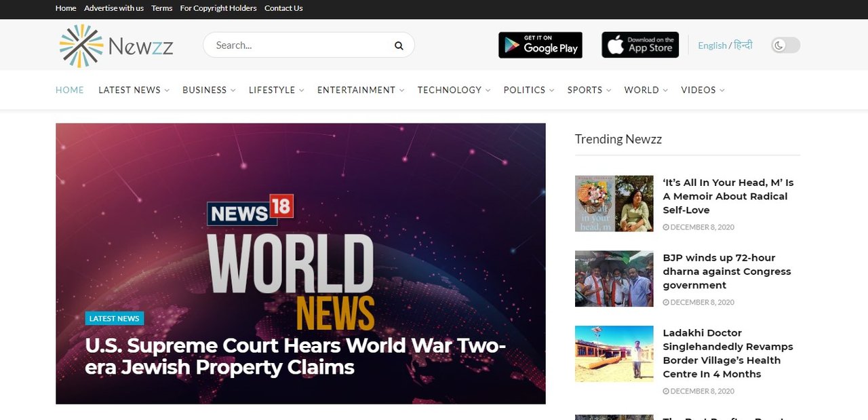Screen dimensions: 868x420
Task: Toggle the dark mode switch
Action: 785,45
